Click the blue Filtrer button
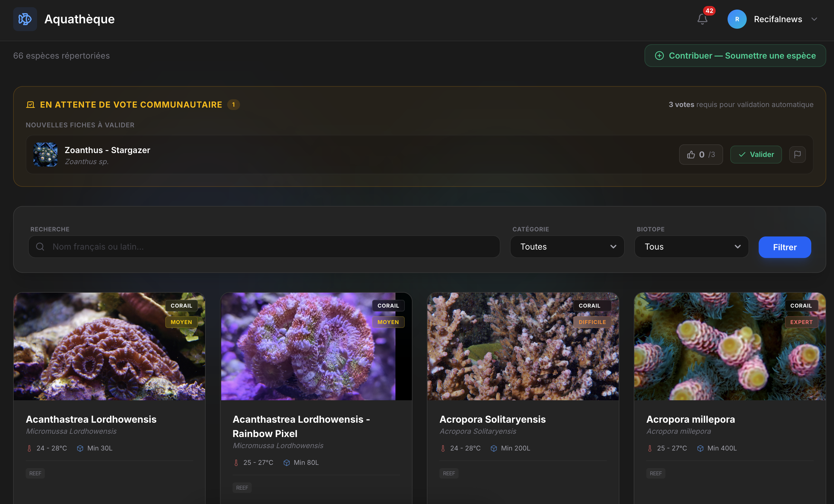 coord(784,247)
